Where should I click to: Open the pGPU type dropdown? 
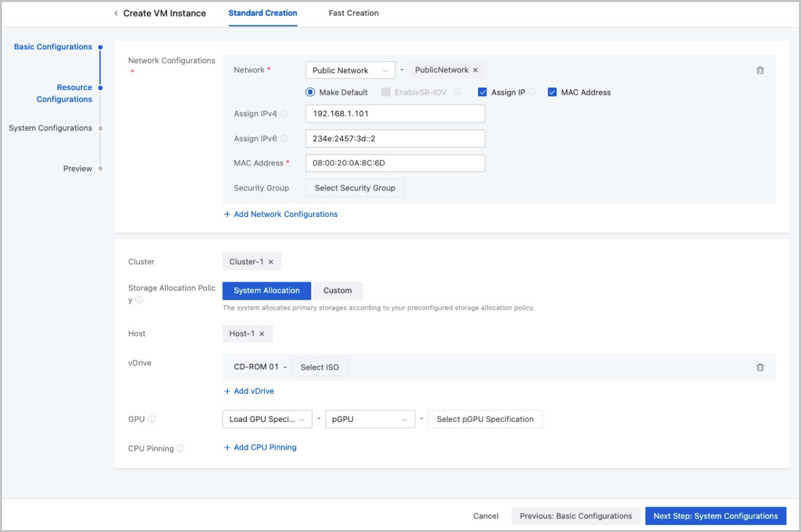[370, 419]
